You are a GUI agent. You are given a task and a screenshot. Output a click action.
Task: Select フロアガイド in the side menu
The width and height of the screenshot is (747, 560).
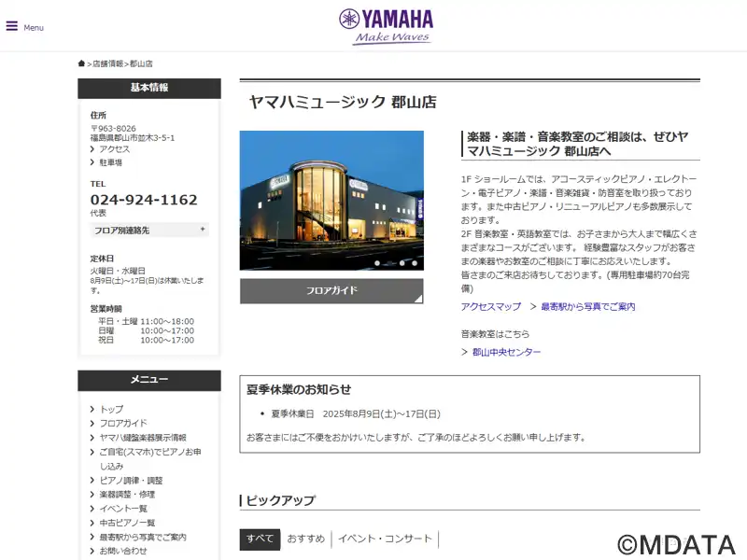123,423
